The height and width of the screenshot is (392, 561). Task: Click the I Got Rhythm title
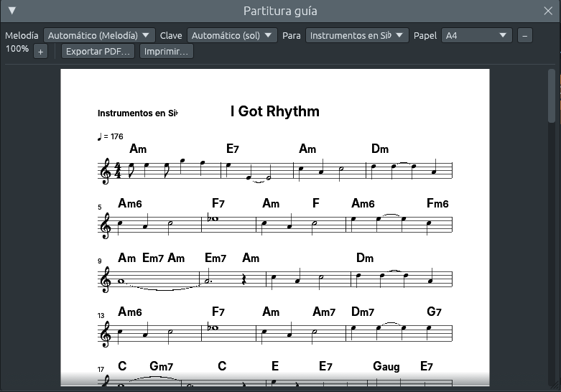275,111
